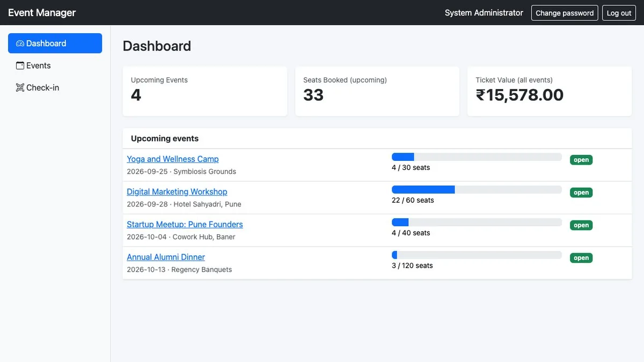Click the Digital Marketing Workshop seats progress bar
This screenshot has height=362, width=644.
coord(477,190)
